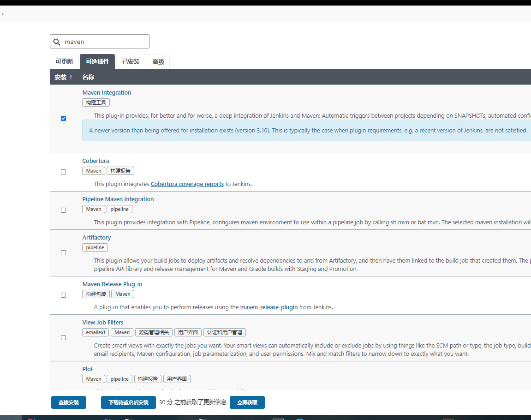The height and width of the screenshot is (420, 531).
Task: Click the 构建工具 tag under Maven Integration
Action: pyautogui.click(x=96, y=102)
